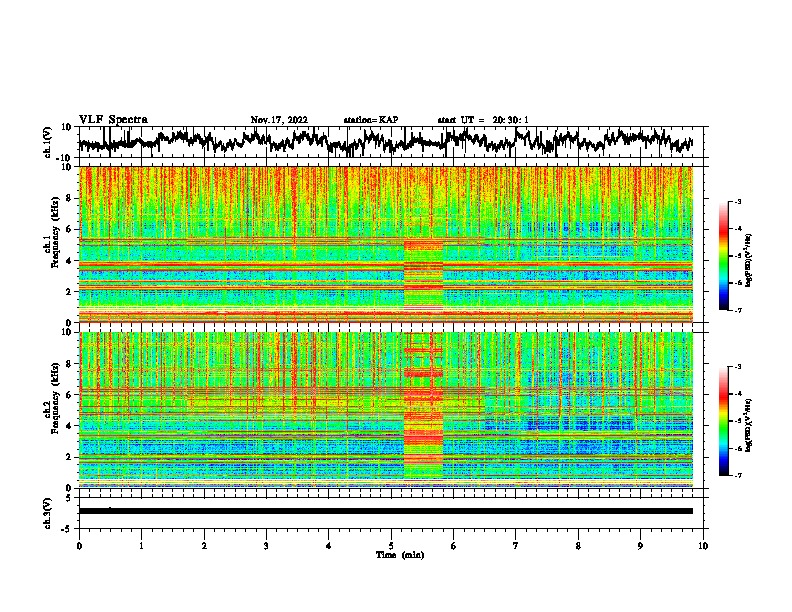The image size is (792, 612).
Task: Click the "VLF Spectra" plot title
Action: point(113,120)
